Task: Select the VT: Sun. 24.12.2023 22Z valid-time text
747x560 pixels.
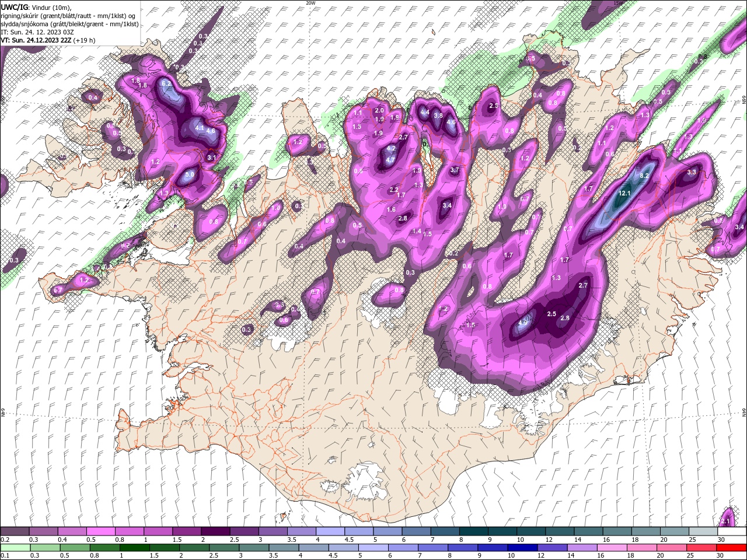Action: [x=48, y=40]
